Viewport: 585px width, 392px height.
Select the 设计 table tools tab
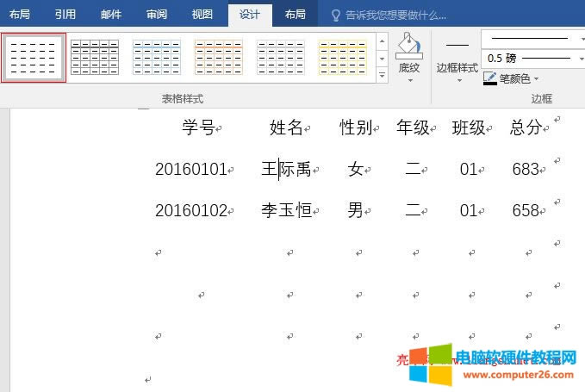[x=250, y=15]
